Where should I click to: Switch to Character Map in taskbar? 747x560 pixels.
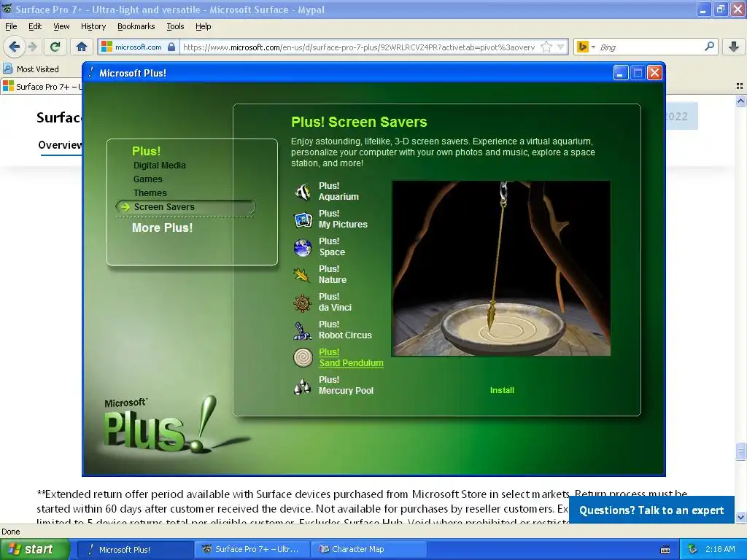click(x=368, y=549)
